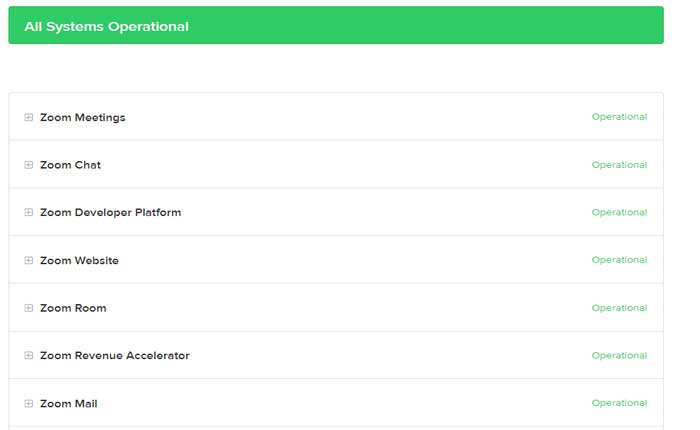The image size is (700, 430).
Task: Click the plus icon beside Zoom Website
Action: (29, 261)
